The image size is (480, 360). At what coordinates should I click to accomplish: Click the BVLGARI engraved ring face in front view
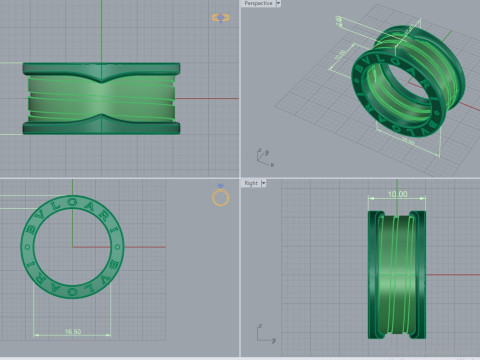click(x=73, y=247)
